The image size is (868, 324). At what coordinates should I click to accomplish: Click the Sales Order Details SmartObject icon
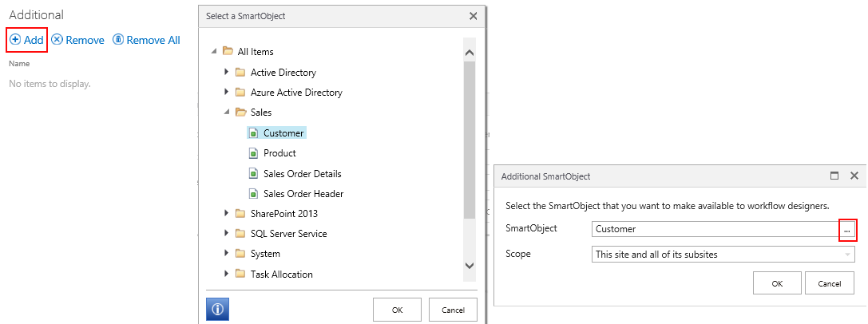(x=253, y=173)
